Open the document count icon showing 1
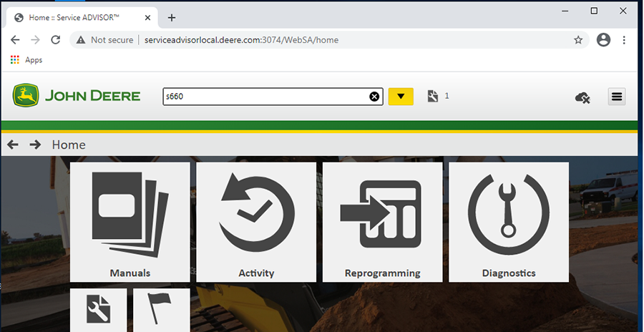This screenshot has width=644, height=332. coord(432,96)
